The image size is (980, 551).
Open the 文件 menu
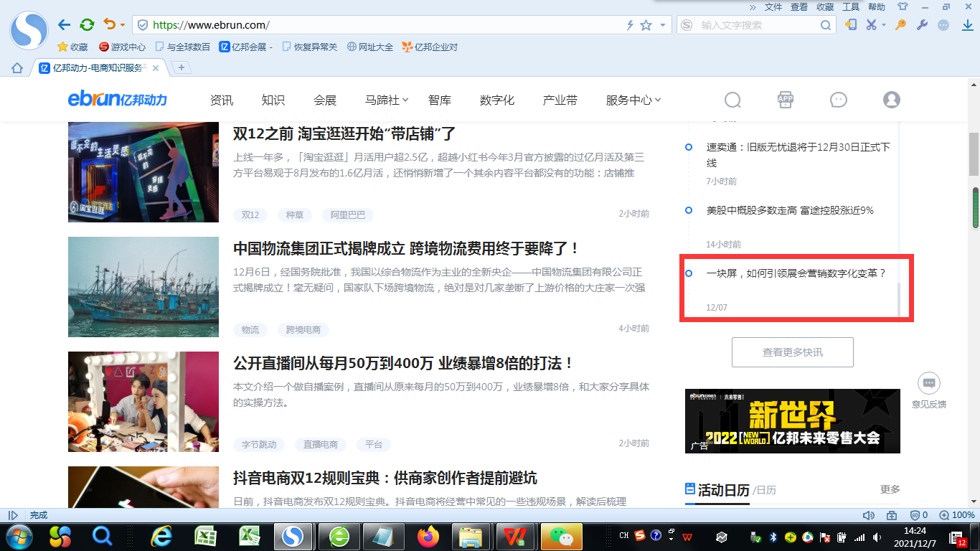pos(773,6)
